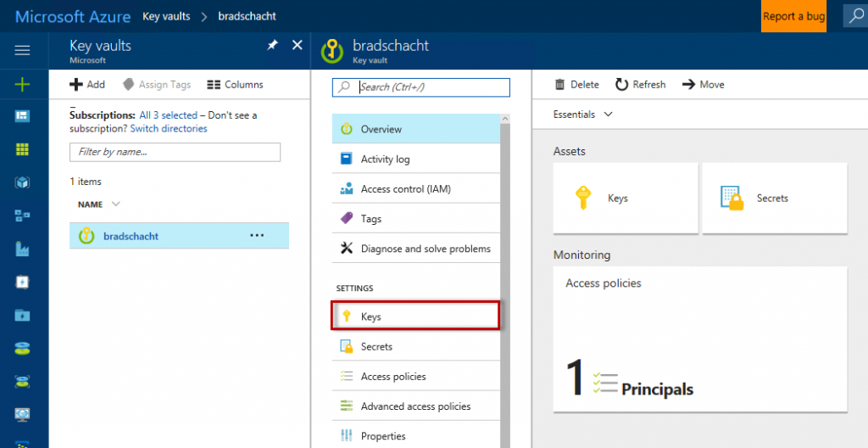868x448 pixels.
Task: Pin the Key vaults blade
Action: point(272,45)
